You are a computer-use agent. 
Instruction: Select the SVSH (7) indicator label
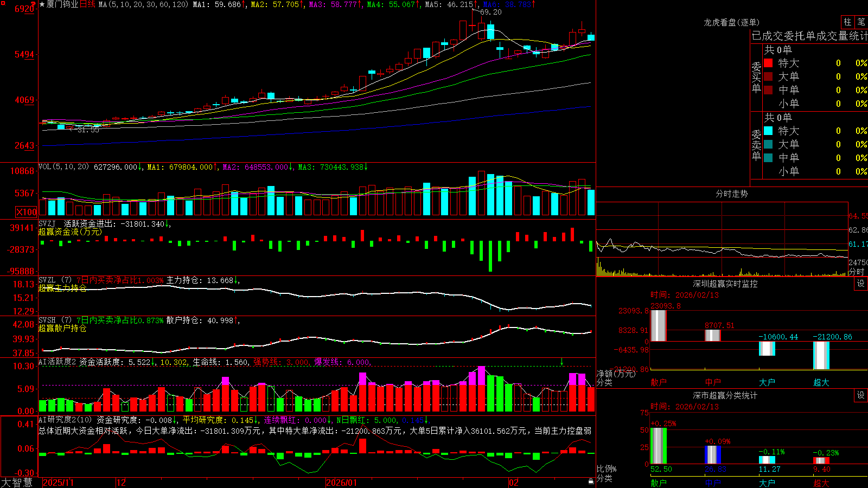[55, 320]
